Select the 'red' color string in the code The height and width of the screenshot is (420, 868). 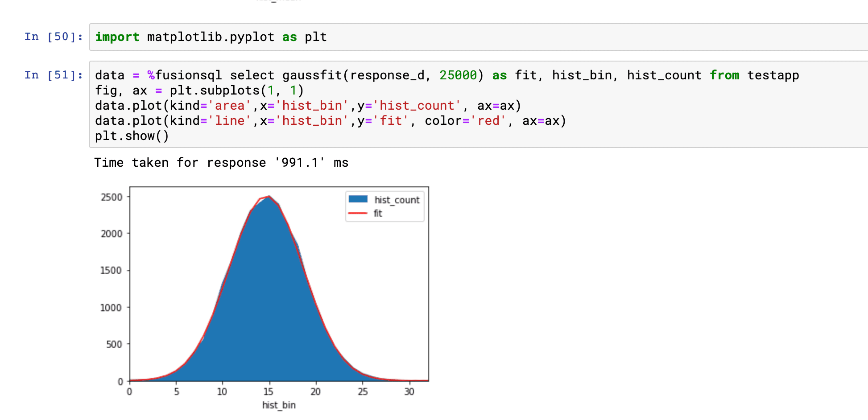coord(488,120)
